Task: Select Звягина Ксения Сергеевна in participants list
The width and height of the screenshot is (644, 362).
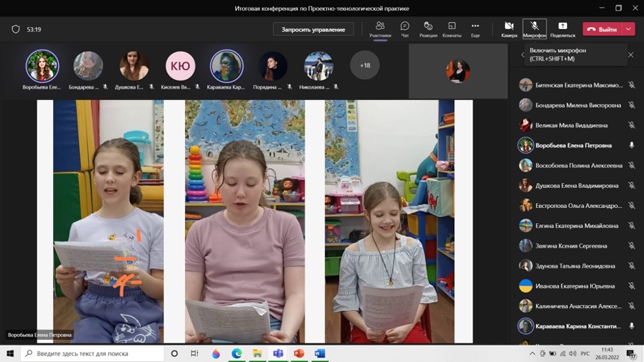Action: click(572, 246)
